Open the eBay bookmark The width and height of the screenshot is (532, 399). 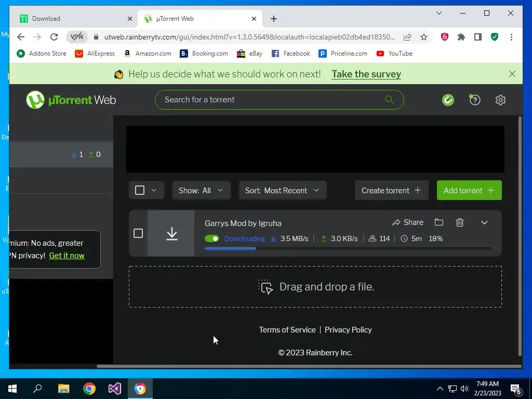(250, 54)
